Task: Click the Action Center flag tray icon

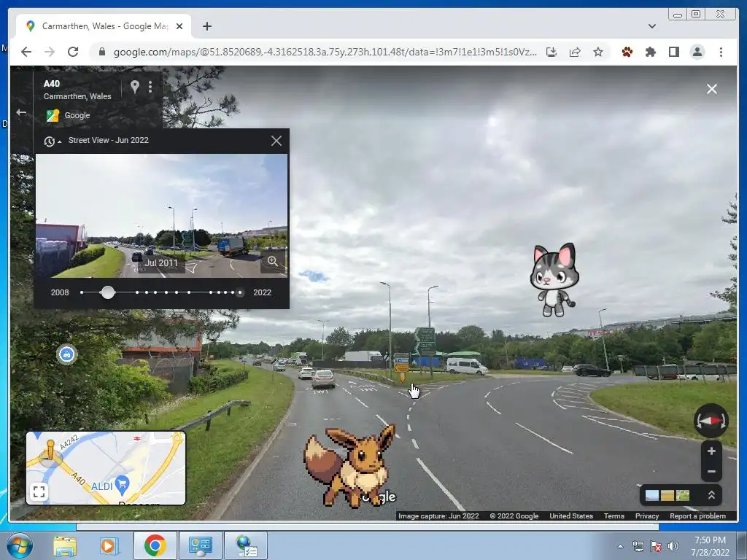Action: pos(656,545)
